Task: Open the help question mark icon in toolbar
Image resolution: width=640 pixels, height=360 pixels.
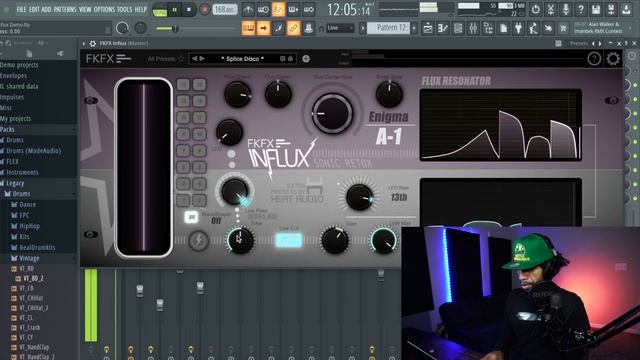Action: 581,9
